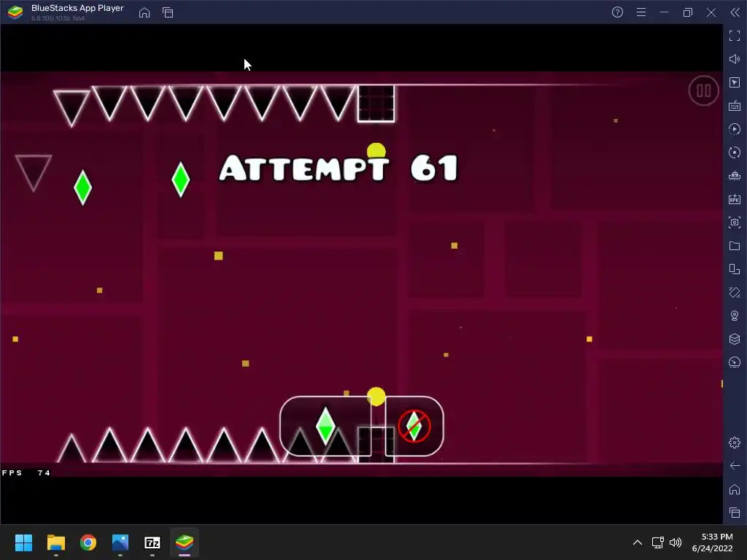Shake device using sidebar icon
The height and width of the screenshot is (560, 747).
pos(735,292)
